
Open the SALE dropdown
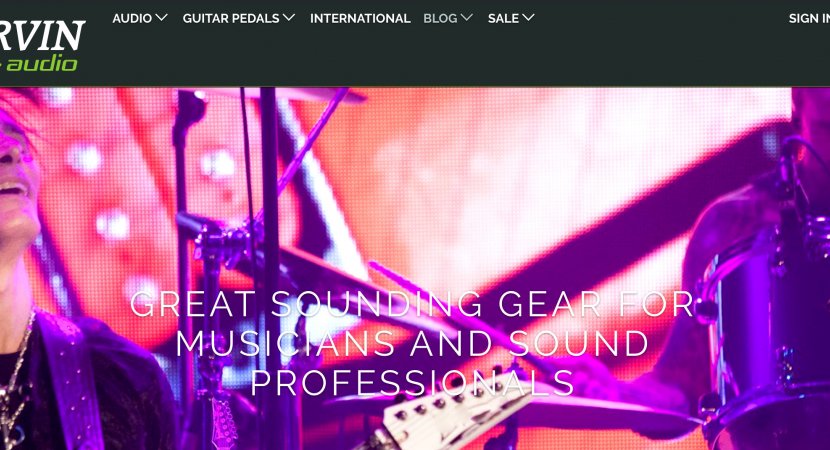click(x=511, y=18)
